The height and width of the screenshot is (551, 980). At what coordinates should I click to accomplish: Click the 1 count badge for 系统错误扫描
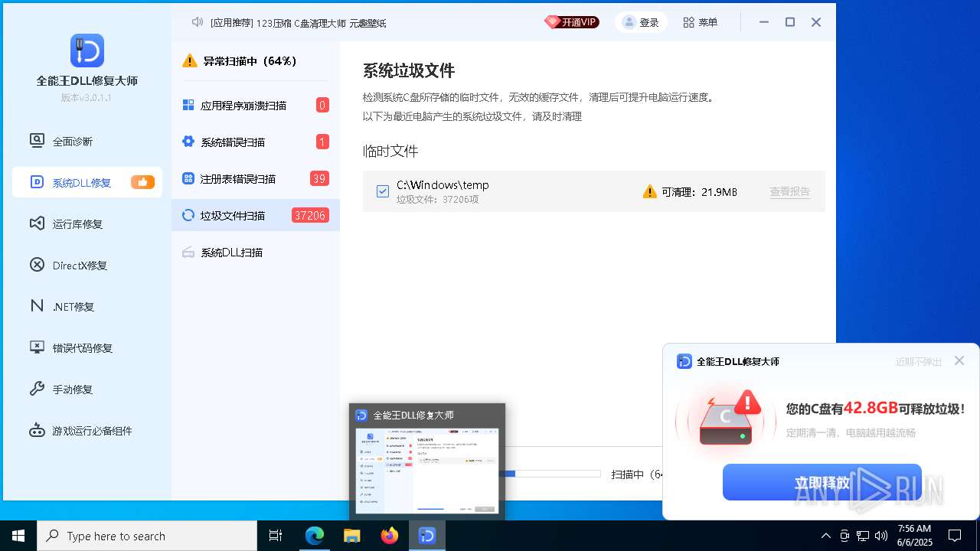[322, 142]
